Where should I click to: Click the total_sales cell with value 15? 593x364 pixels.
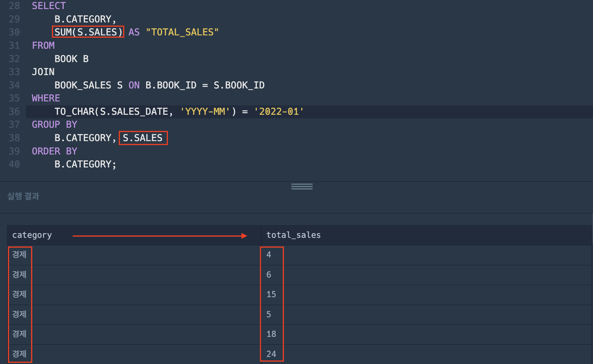click(x=426, y=294)
